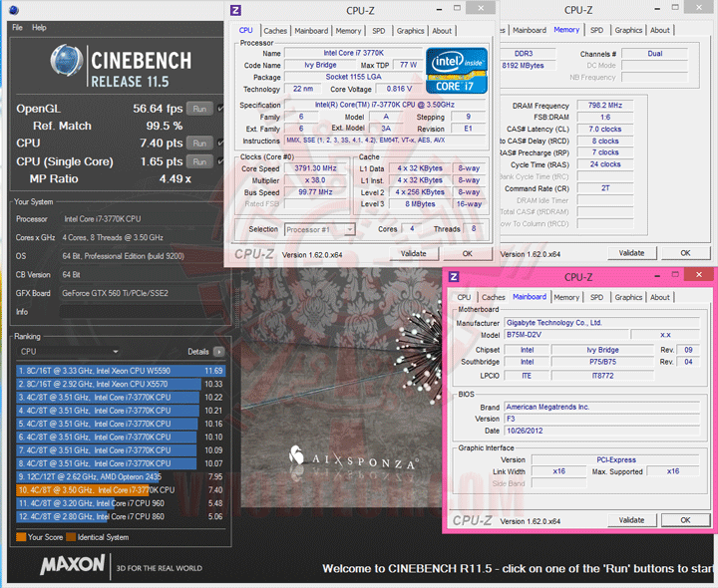
Task: Select ranking row 11 Core i7 CPU 960
Action: click(121, 503)
